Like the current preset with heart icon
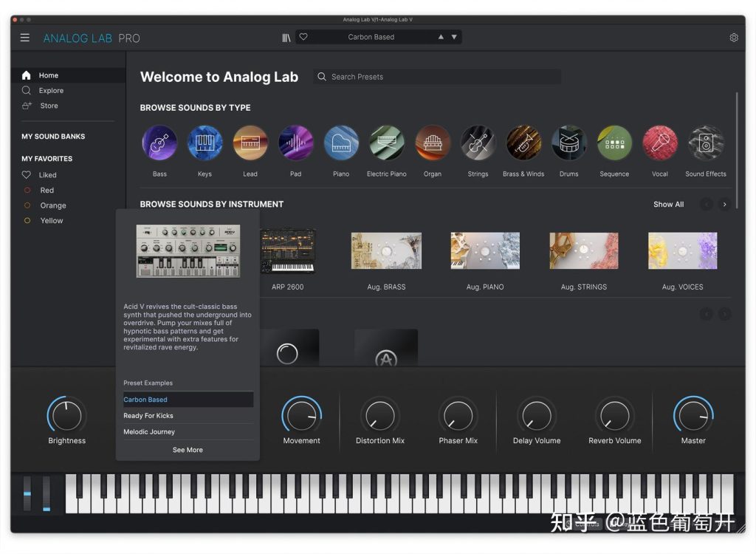This screenshot has width=756, height=554. pos(303,37)
